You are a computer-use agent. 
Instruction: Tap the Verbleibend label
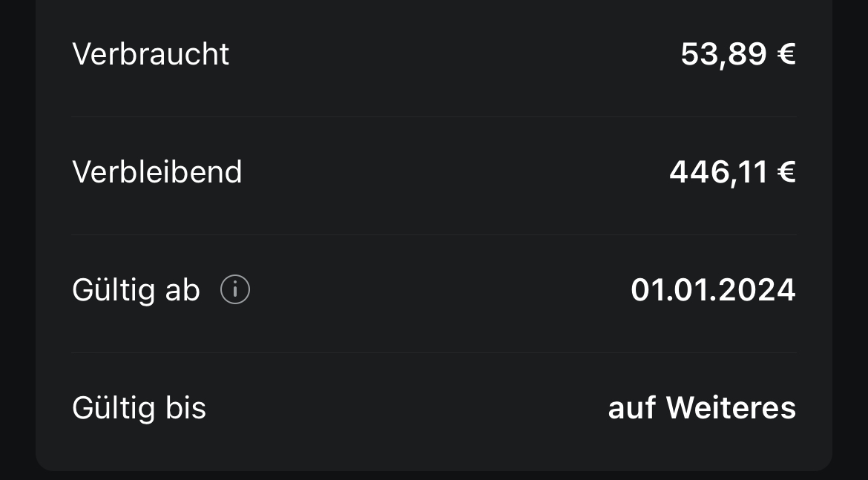click(x=157, y=172)
